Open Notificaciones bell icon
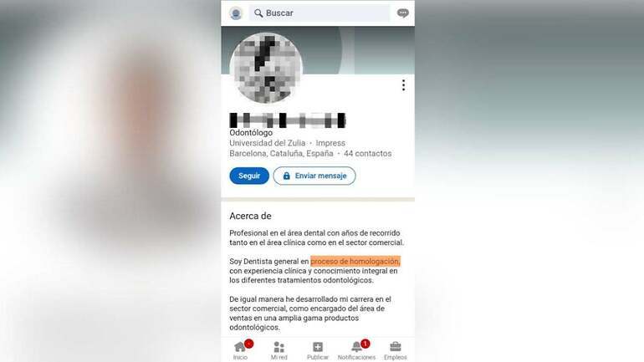644x362 pixels. [356, 347]
